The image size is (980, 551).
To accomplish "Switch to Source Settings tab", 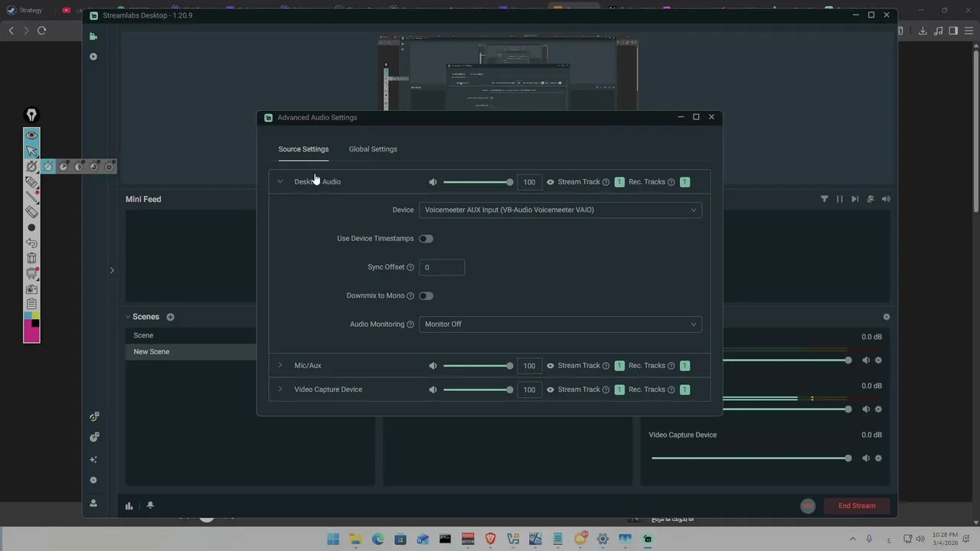I will coord(303,149).
